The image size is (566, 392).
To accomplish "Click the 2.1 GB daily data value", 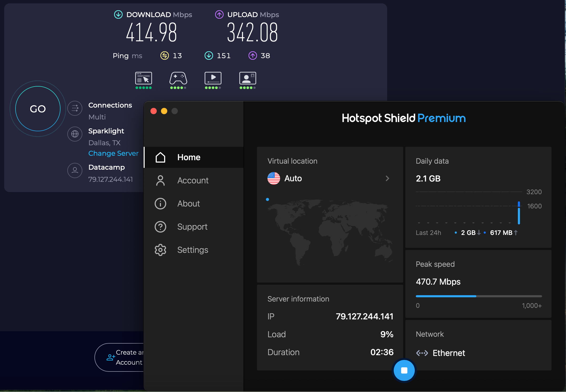I will pyautogui.click(x=428, y=179).
